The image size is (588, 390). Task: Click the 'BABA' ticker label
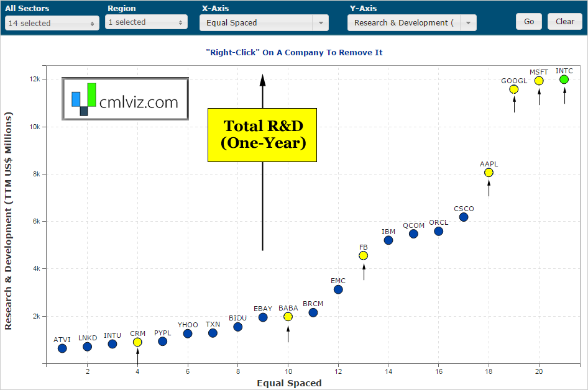coord(288,308)
